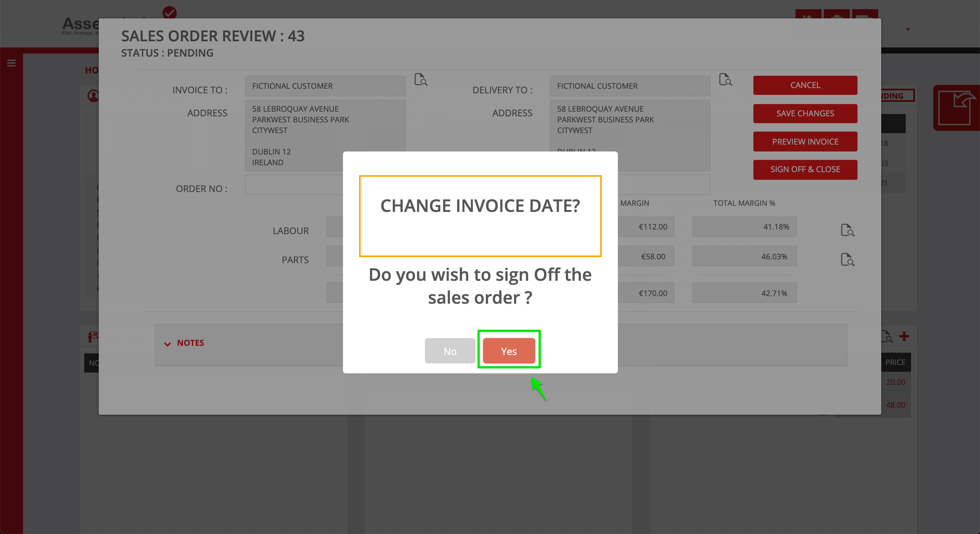Select the Delivery To FICTIONAL CUSTOMER field
Image resolution: width=980 pixels, height=534 pixels.
point(630,86)
